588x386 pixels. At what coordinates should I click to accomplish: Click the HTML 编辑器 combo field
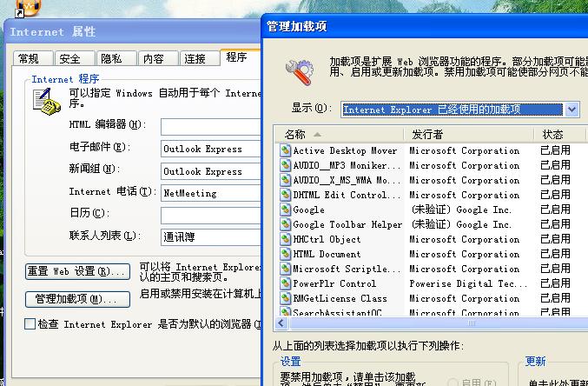coord(211,127)
